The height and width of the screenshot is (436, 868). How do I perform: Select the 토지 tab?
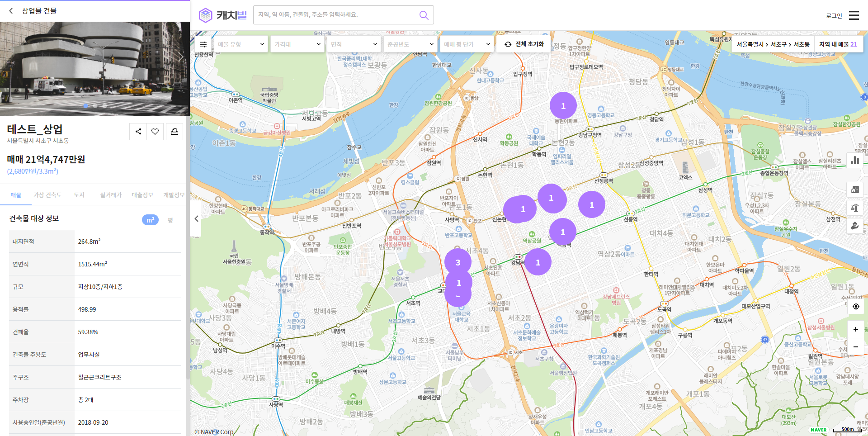79,195
